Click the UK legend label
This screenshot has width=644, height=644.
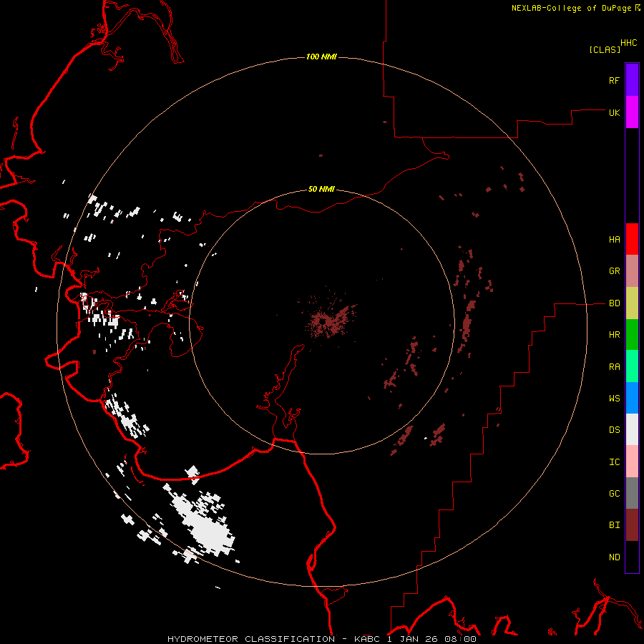click(x=614, y=112)
